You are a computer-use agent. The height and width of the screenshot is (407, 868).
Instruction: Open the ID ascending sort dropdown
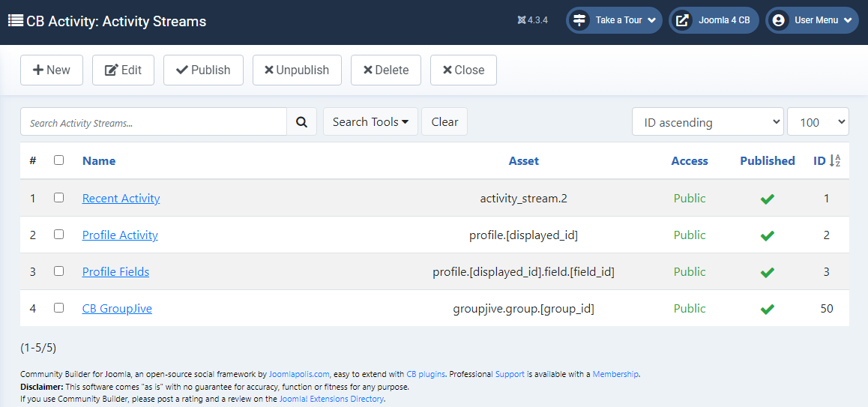(x=708, y=122)
